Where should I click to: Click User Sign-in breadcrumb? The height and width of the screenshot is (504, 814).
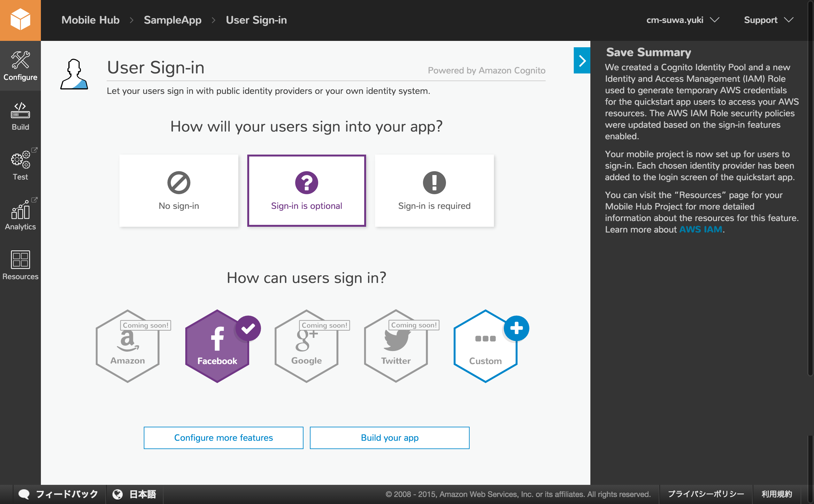pyautogui.click(x=256, y=20)
